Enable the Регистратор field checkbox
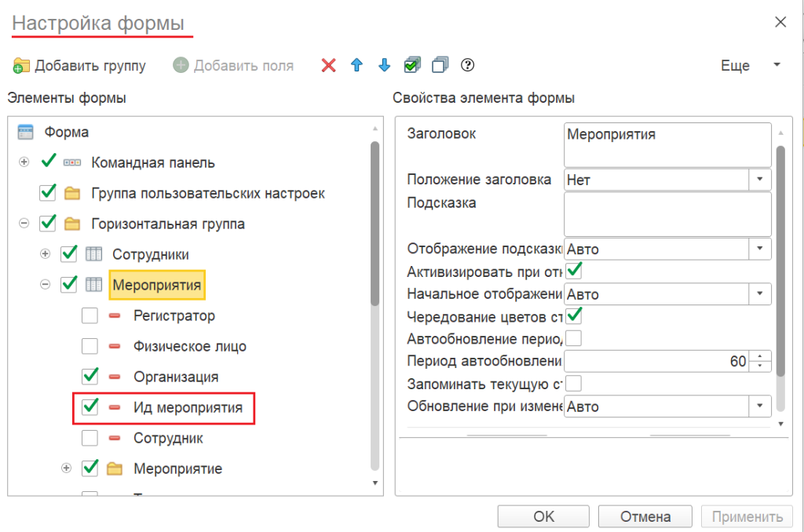 tap(90, 315)
